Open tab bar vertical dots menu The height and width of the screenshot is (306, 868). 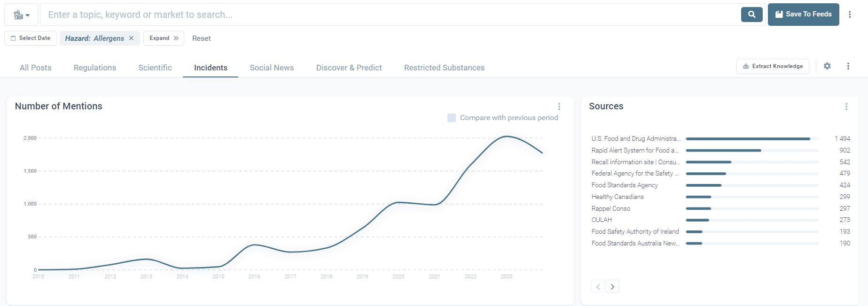coord(848,66)
